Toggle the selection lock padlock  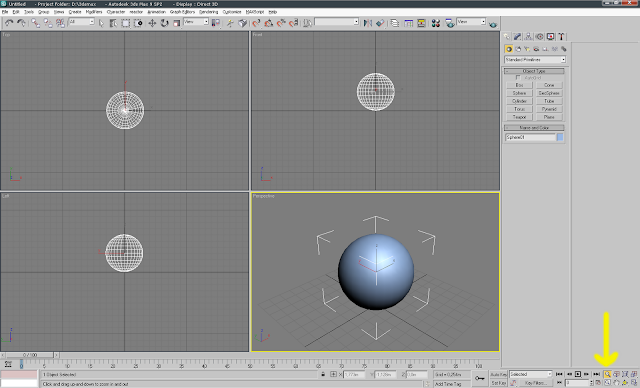(323, 374)
